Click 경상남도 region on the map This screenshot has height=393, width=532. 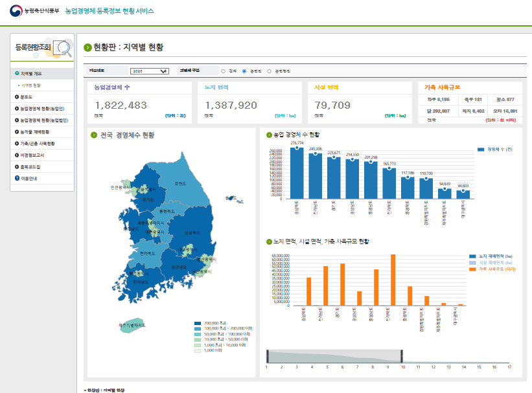pyautogui.click(x=179, y=267)
